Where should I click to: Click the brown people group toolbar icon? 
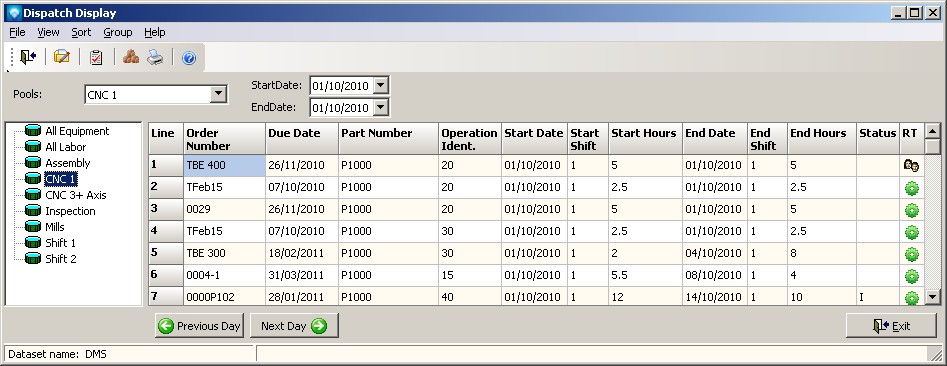pyautogui.click(x=131, y=57)
